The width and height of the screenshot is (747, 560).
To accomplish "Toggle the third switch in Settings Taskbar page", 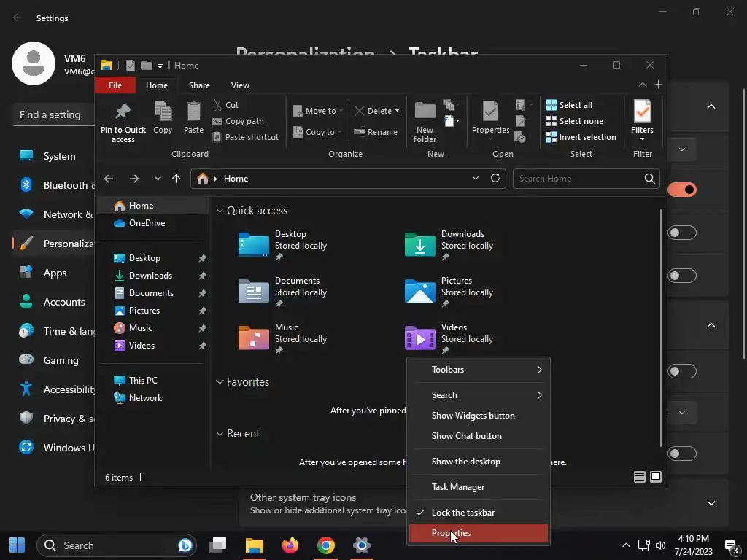I will pyautogui.click(x=682, y=276).
